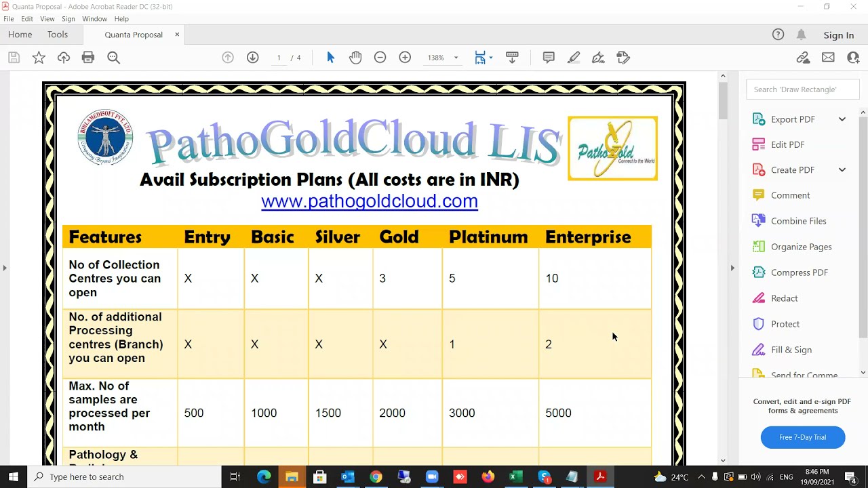This screenshot has width=868, height=488.
Task: Click the tools search field
Action: (802, 89)
